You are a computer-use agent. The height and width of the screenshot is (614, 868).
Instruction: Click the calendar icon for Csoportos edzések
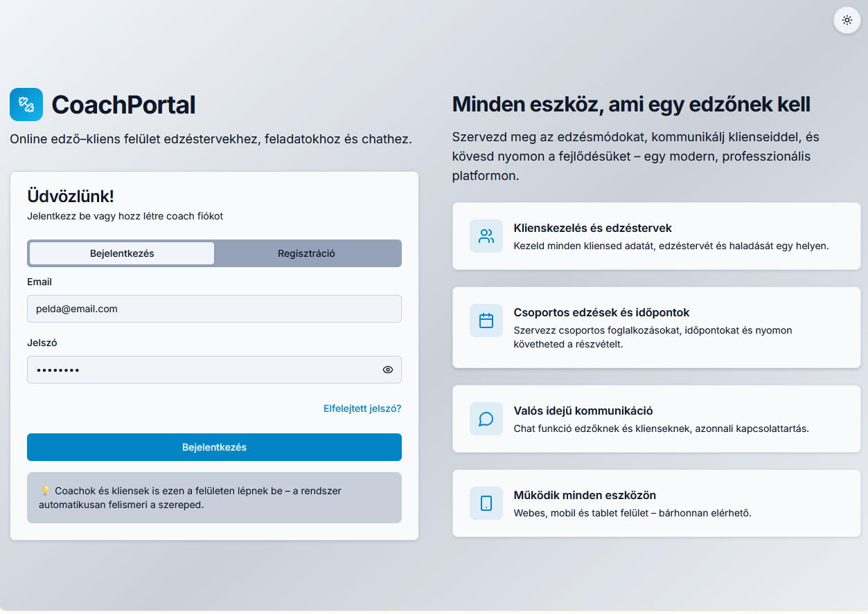(486, 320)
